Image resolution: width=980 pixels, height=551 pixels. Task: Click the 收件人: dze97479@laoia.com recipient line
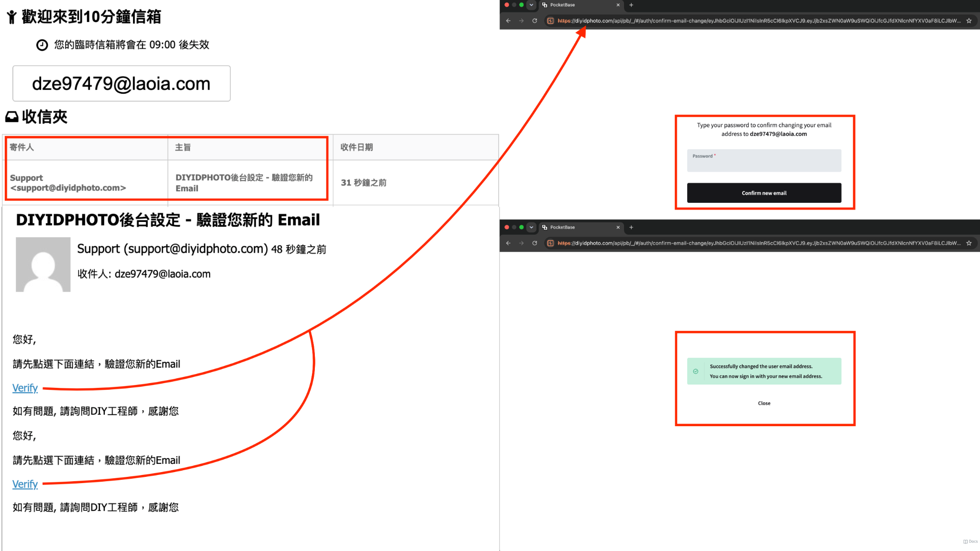coord(144,274)
